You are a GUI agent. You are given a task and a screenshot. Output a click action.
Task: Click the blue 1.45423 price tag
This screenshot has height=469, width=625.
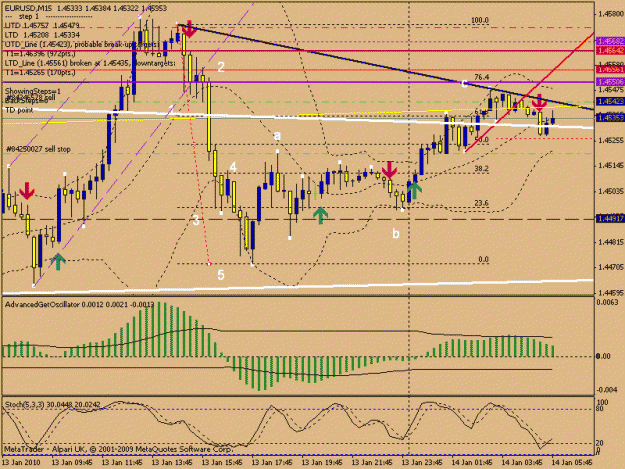pyautogui.click(x=610, y=102)
